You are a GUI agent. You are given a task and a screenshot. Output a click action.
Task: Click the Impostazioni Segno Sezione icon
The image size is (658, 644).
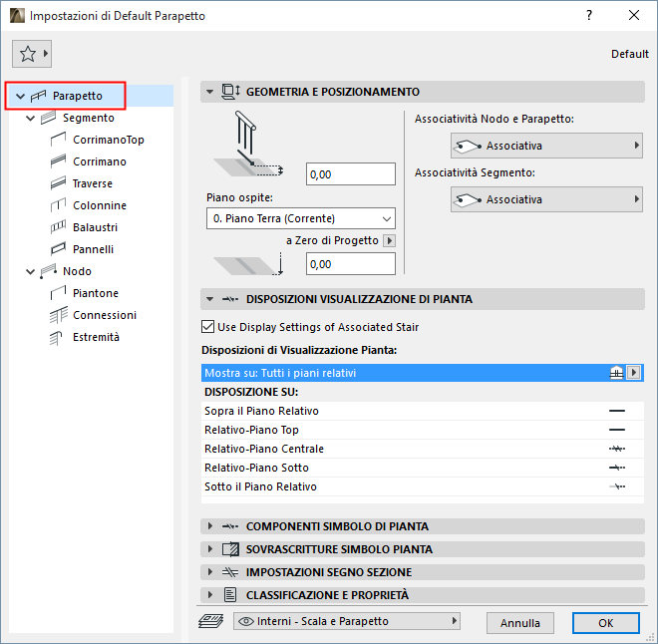coord(230,572)
